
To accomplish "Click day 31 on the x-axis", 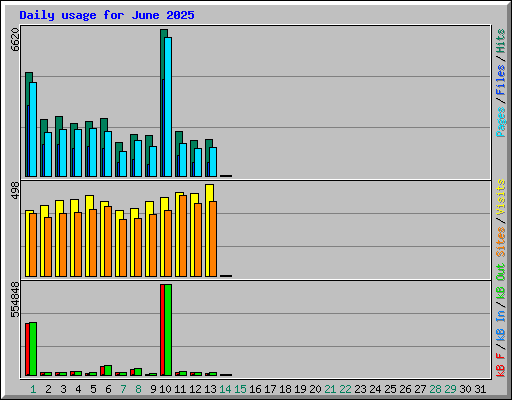I will [480, 389].
